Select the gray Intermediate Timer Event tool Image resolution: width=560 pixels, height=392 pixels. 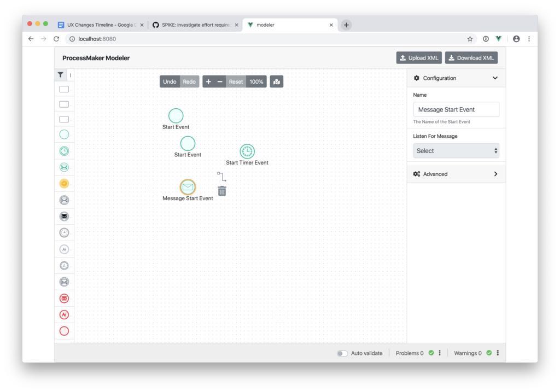tap(64, 232)
